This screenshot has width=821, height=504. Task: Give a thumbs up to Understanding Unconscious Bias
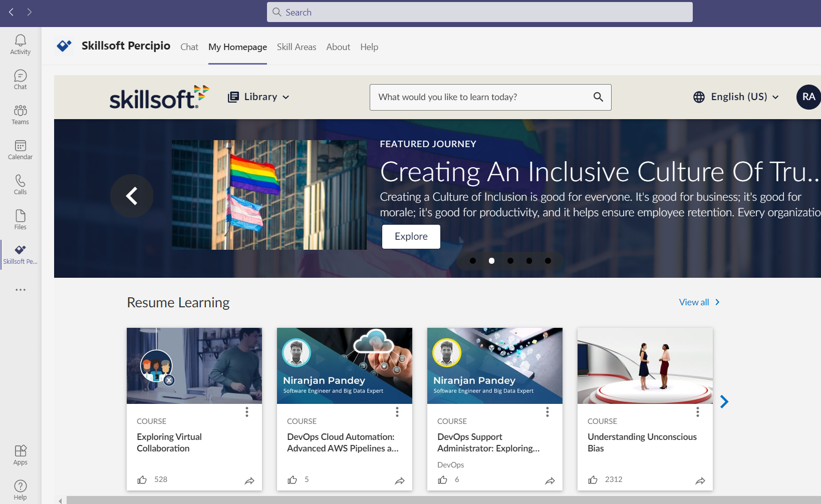click(593, 479)
